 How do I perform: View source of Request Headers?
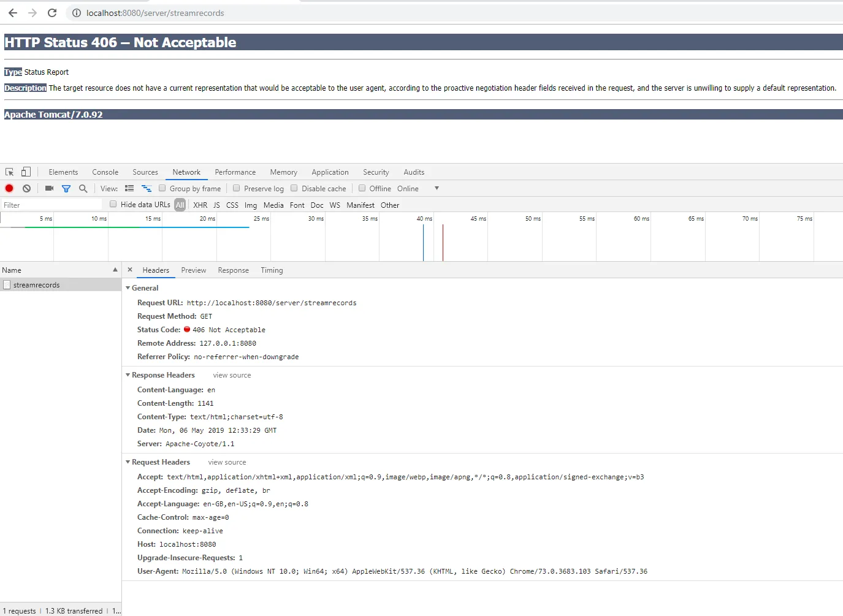(x=227, y=462)
